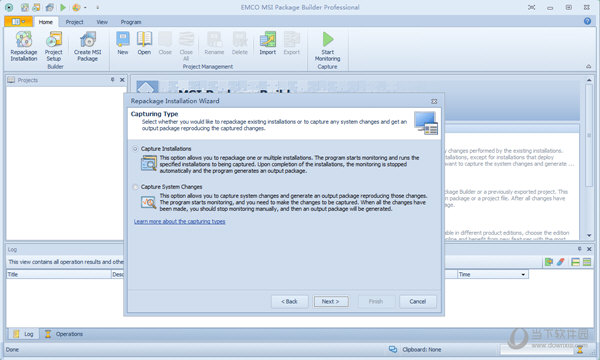Open Project Setup in the ribbon

coord(54,46)
